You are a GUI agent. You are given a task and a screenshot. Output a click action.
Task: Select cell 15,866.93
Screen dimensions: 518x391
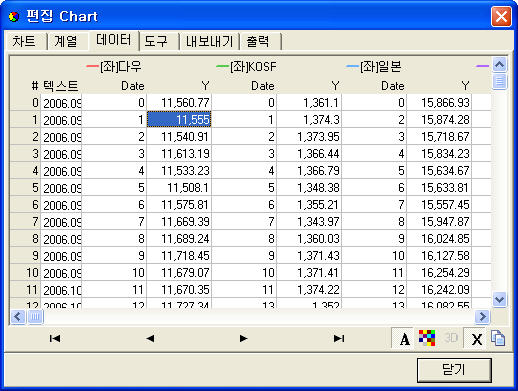439,102
